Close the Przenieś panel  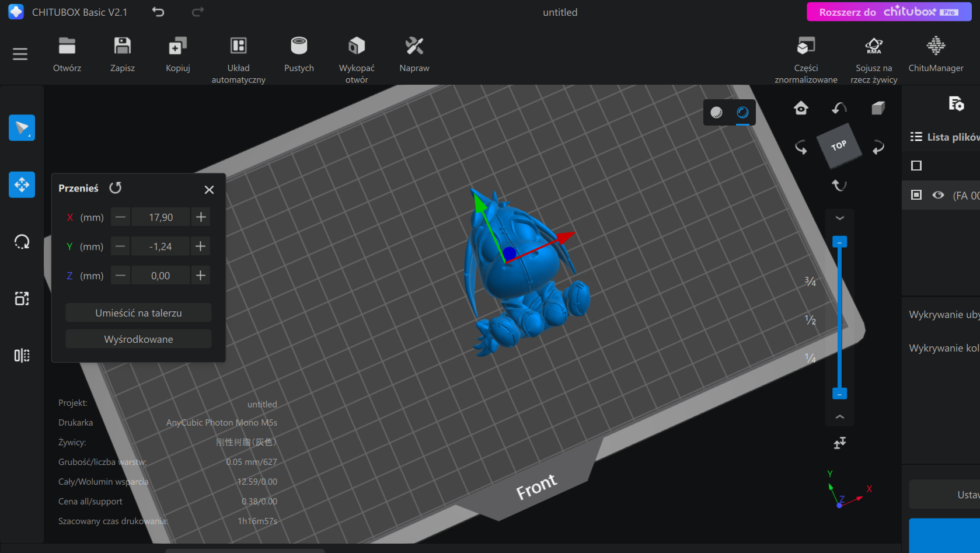pyautogui.click(x=209, y=189)
